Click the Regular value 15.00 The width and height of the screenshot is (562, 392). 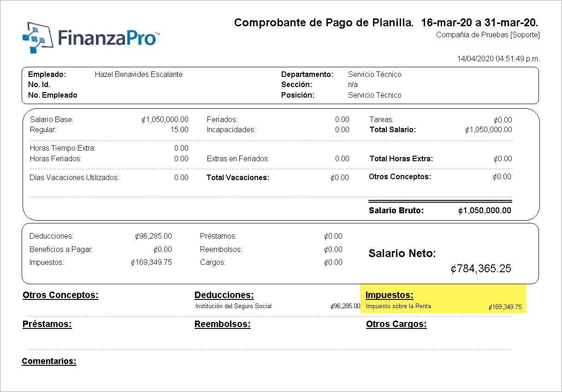[179, 130]
